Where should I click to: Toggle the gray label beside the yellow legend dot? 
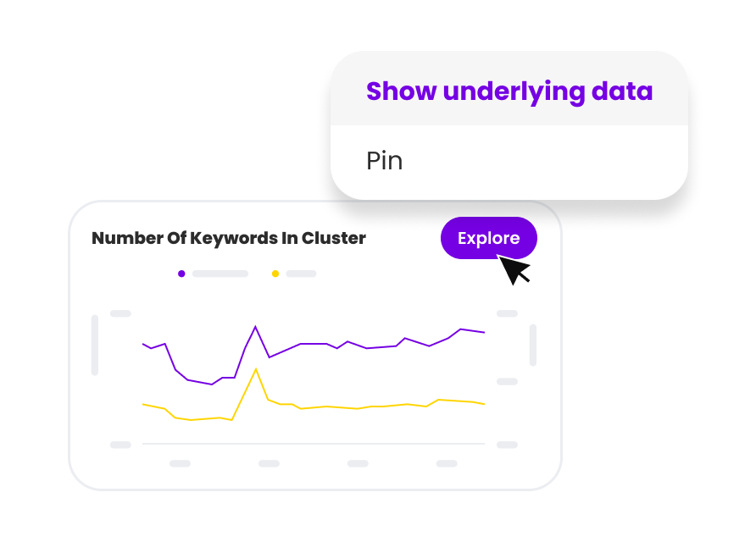click(301, 274)
